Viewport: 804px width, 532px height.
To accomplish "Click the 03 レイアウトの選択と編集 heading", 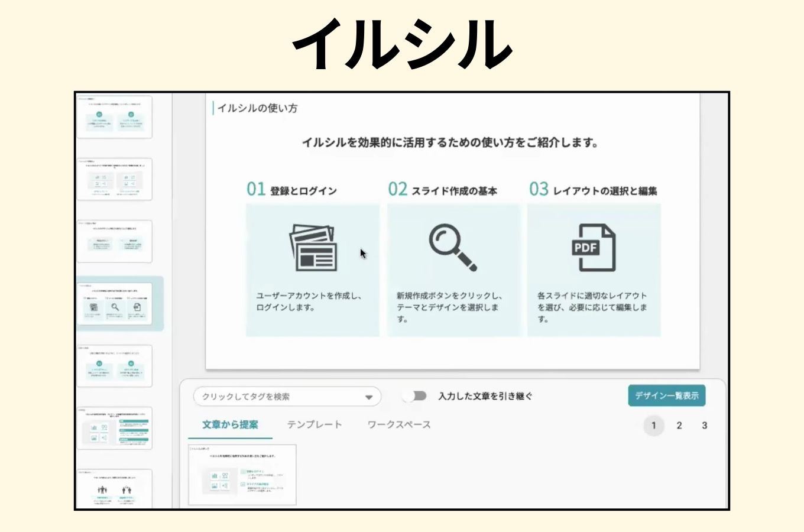I will [x=593, y=190].
